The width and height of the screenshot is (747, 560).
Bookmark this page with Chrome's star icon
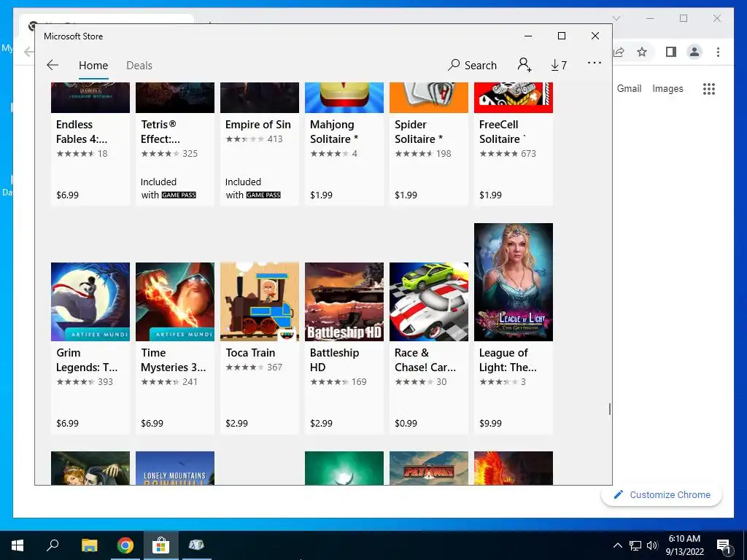pyautogui.click(x=642, y=52)
